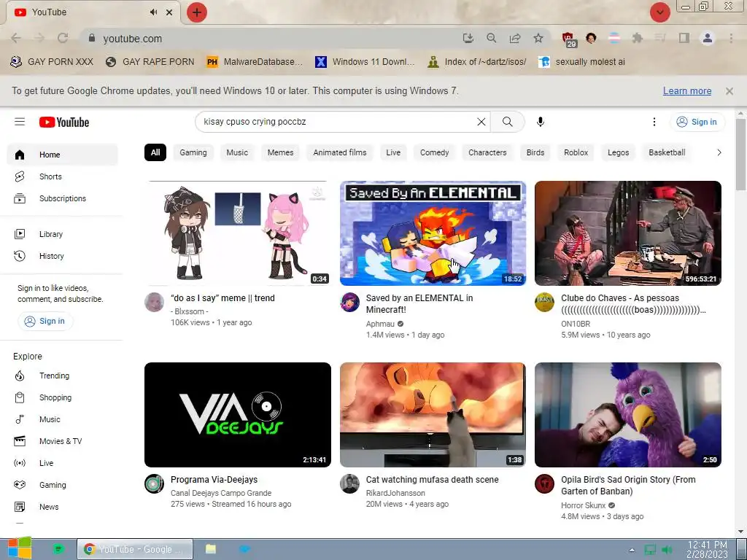The image size is (747, 560).
Task: Open the Saved by an ELEMENTAL thumbnail
Action: pyautogui.click(x=433, y=233)
